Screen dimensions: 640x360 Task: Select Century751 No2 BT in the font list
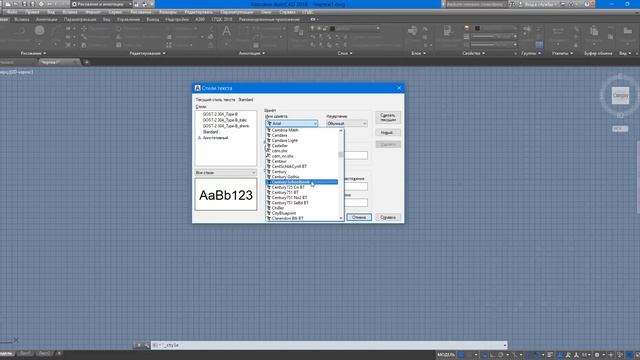click(302, 198)
